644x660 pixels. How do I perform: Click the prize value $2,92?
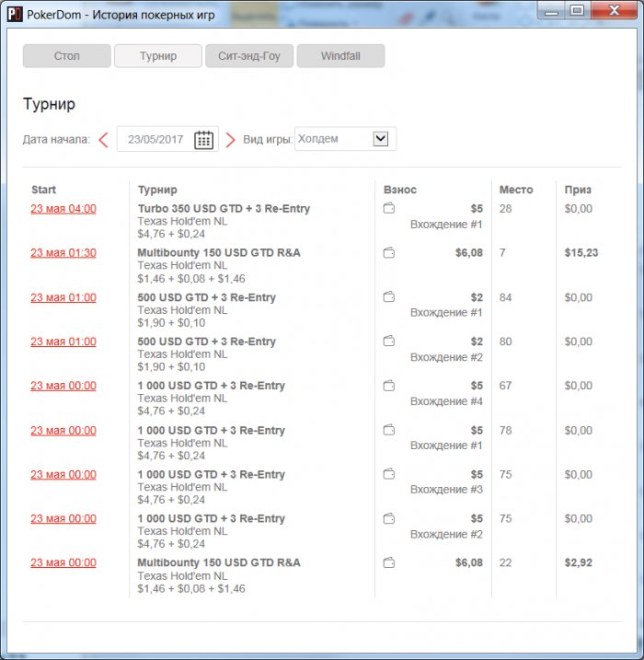(x=579, y=562)
